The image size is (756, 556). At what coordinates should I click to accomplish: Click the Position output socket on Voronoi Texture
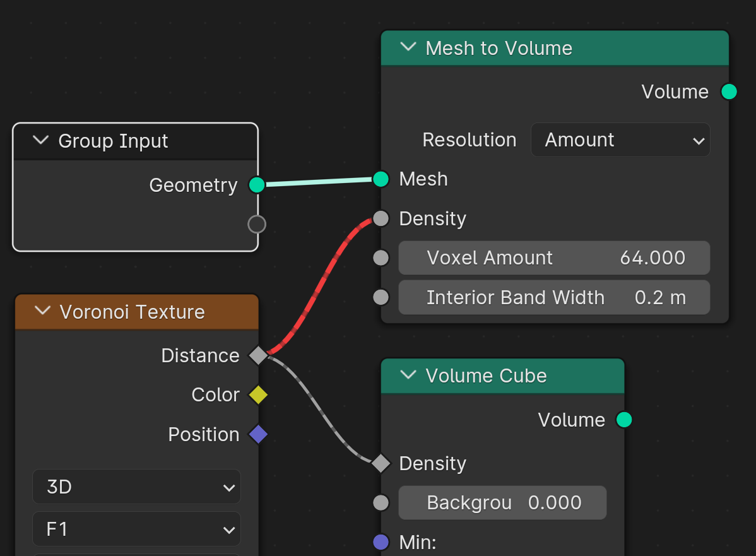[259, 434]
